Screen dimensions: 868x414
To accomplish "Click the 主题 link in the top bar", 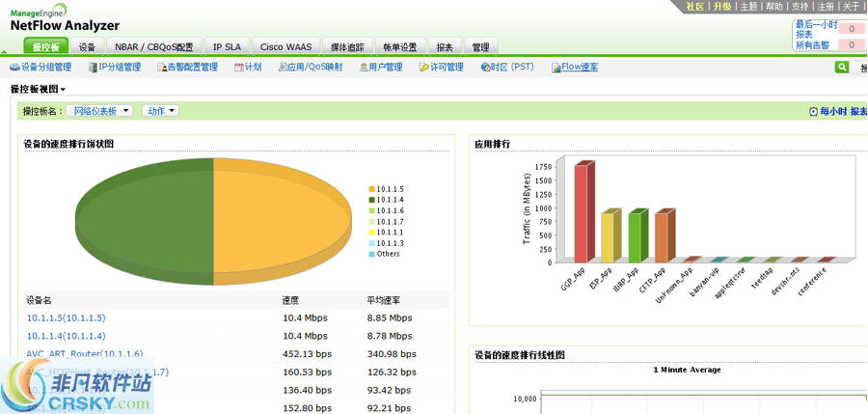I will pyautogui.click(x=748, y=7).
